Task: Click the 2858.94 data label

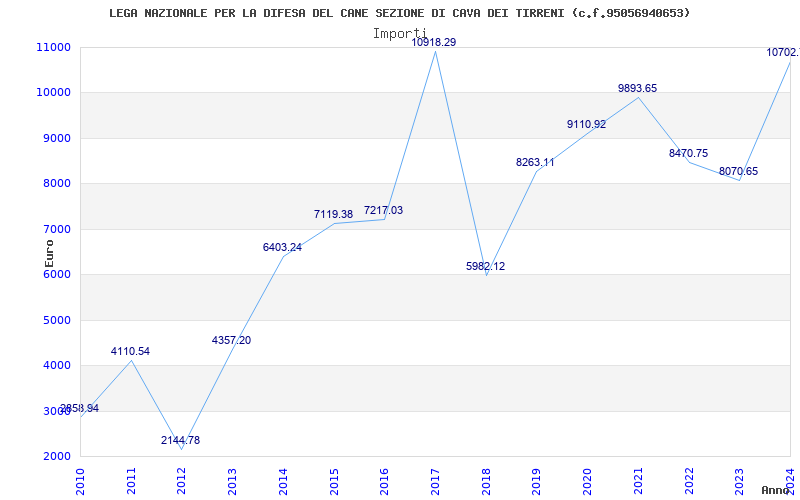Action: coord(79,408)
